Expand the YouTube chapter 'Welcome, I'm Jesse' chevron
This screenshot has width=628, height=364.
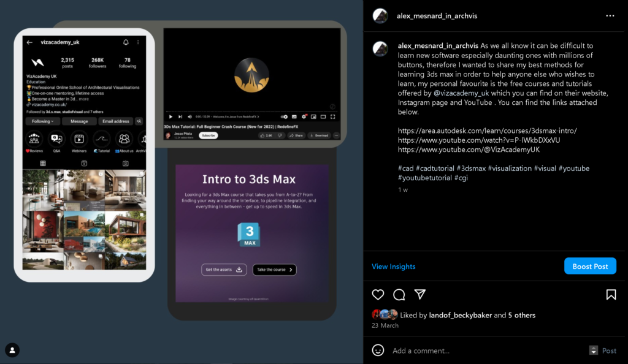click(258, 117)
